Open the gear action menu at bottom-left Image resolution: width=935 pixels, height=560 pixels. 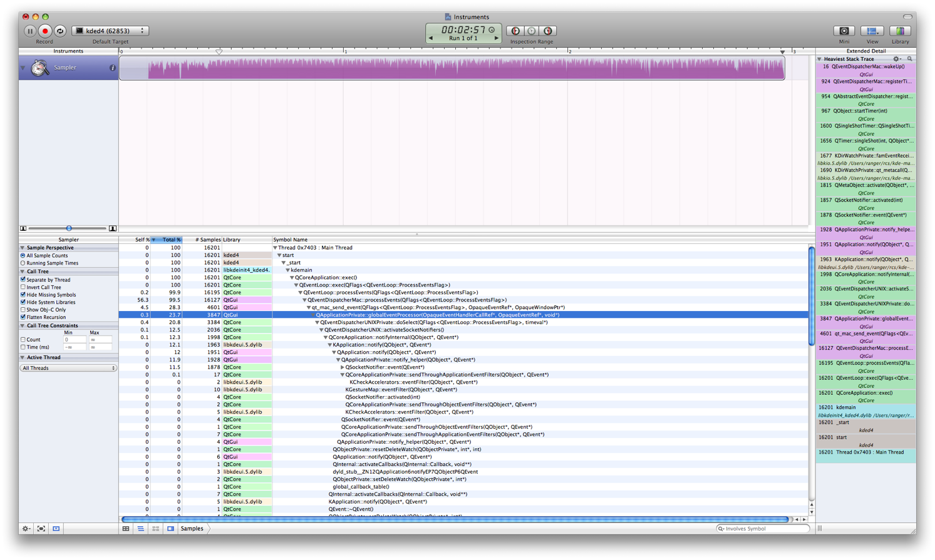(x=26, y=529)
